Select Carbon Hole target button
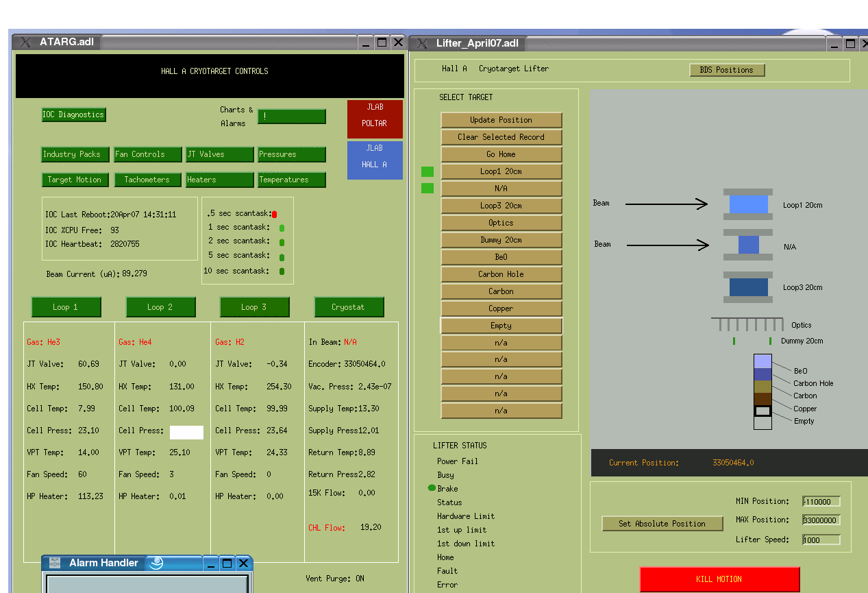The height and width of the screenshot is (593, 868). click(501, 274)
